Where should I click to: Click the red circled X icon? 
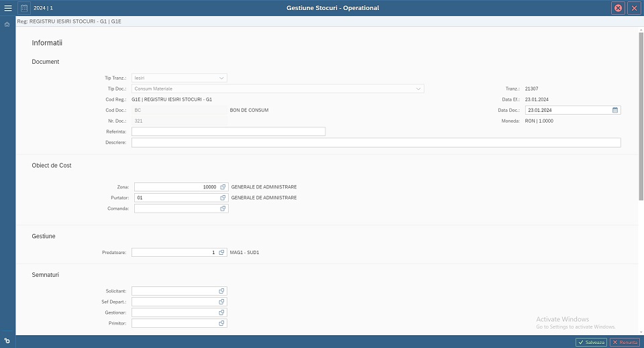pos(618,8)
